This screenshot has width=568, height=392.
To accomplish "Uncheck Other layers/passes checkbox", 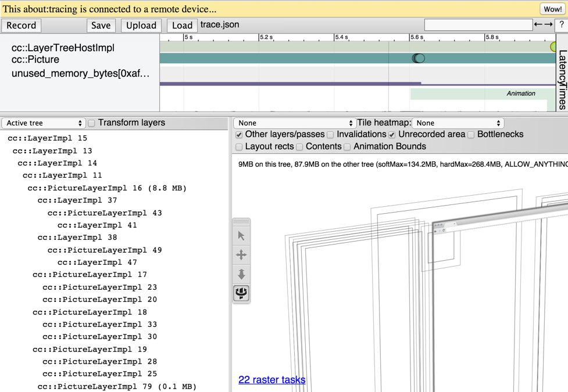I will [239, 135].
